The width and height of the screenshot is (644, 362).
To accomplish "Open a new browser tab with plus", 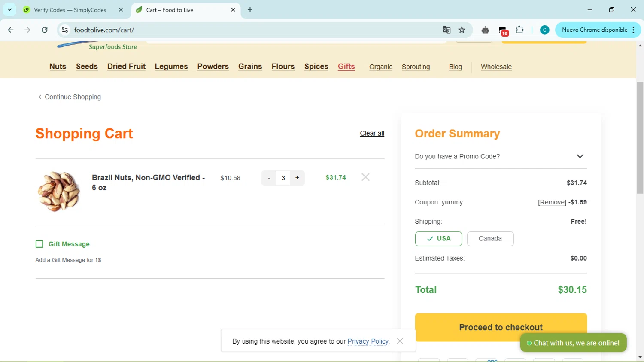I will [250, 10].
